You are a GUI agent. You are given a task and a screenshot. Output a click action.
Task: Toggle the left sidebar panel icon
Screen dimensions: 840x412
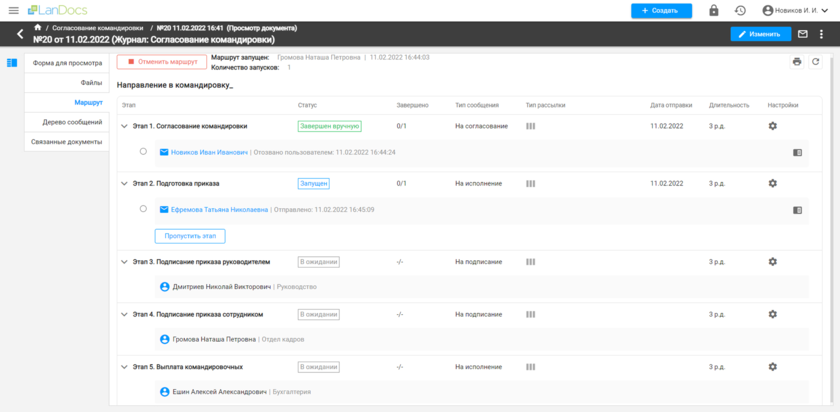pyautogui.click(x=12, y=63)
